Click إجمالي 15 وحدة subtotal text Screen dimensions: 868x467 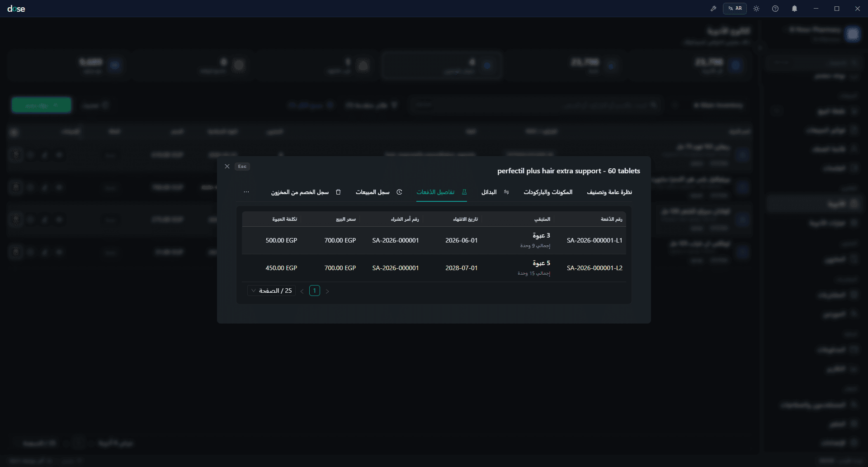(534, 273)
